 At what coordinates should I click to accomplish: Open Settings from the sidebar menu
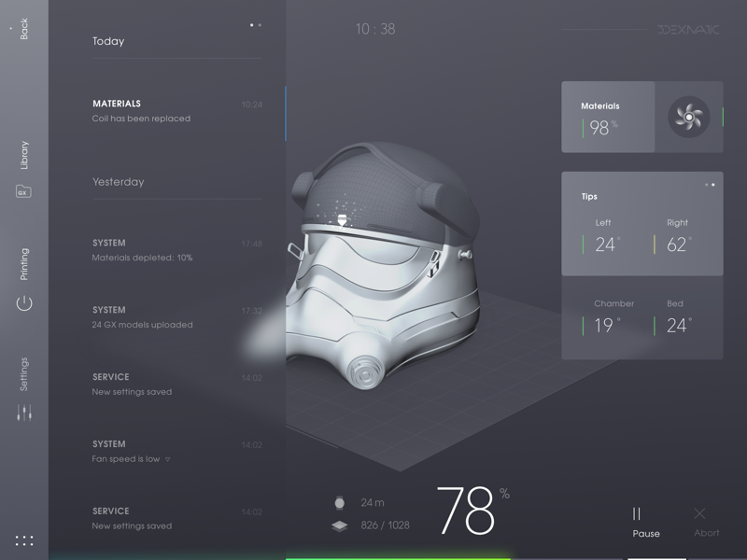(x=26, y=373)
